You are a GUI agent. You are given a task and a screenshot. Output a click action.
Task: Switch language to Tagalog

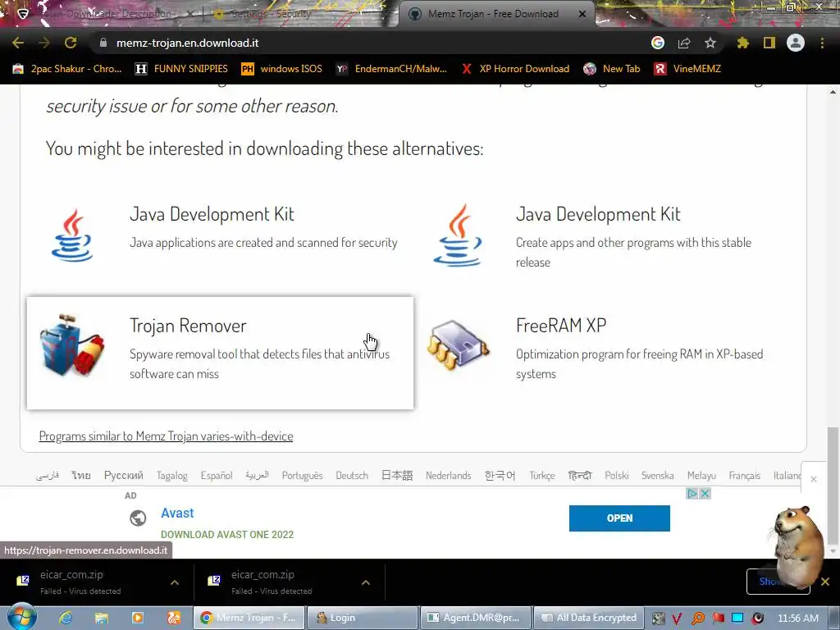[172, 475]
